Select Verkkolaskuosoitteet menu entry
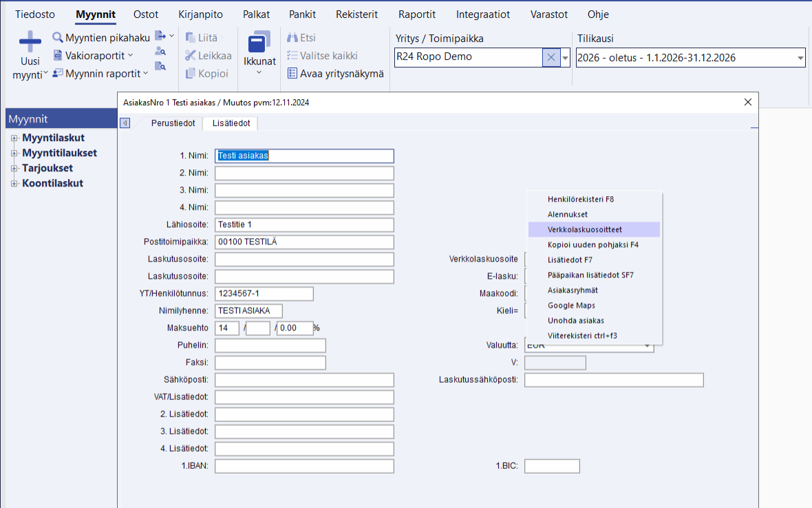 [x=594, y=229]
